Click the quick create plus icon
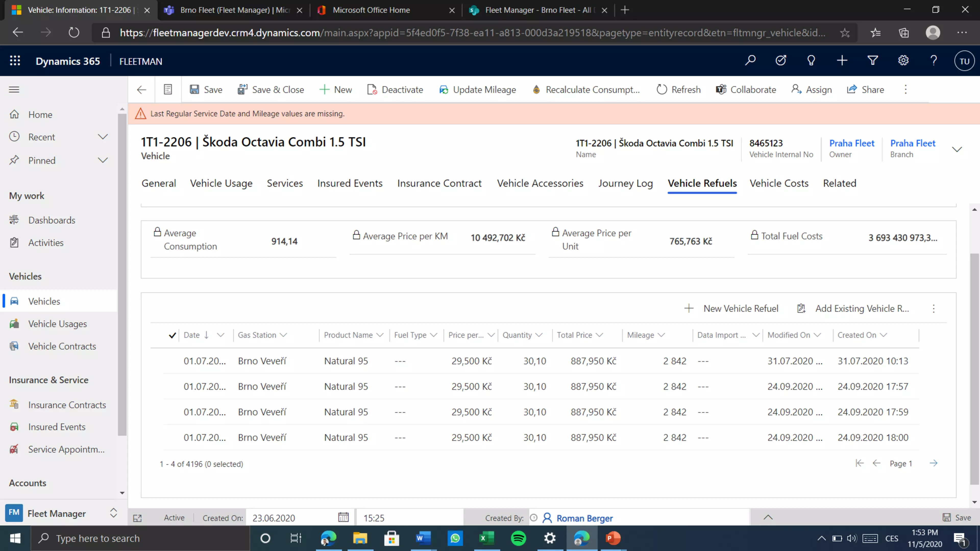The height and width of the screenshot is (551, 980). 842,61
